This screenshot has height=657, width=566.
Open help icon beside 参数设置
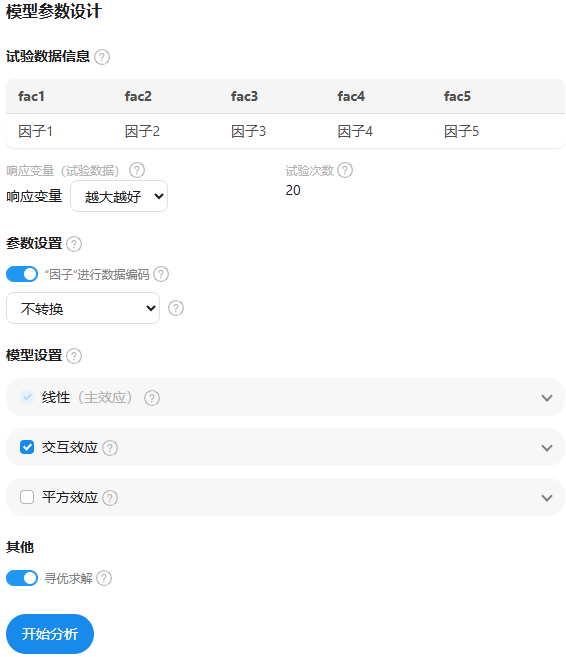(x=74, y=244)
